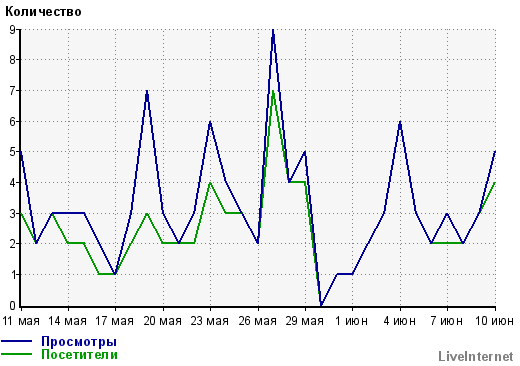Click the blue Просмотры legend line
This screenshot has width=520, height=366.
click(17, 341)
